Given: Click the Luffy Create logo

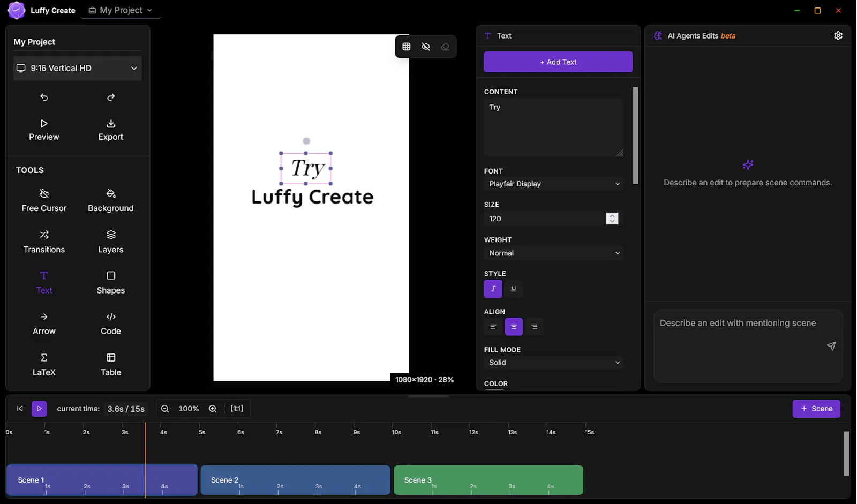Looking at the screenshot, I should click(17, 10).
